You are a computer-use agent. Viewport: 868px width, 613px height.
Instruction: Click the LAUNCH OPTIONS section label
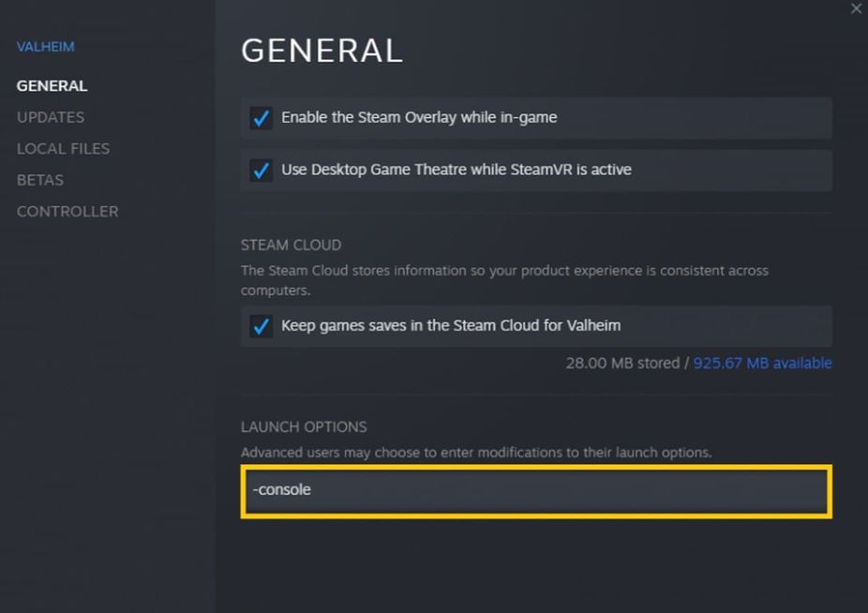pos(304,426)
